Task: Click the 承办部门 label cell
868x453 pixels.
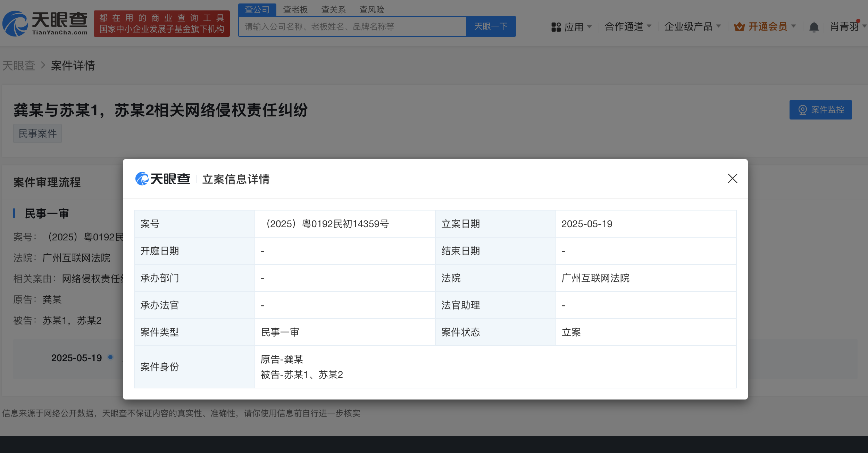Action: [194, 278]
